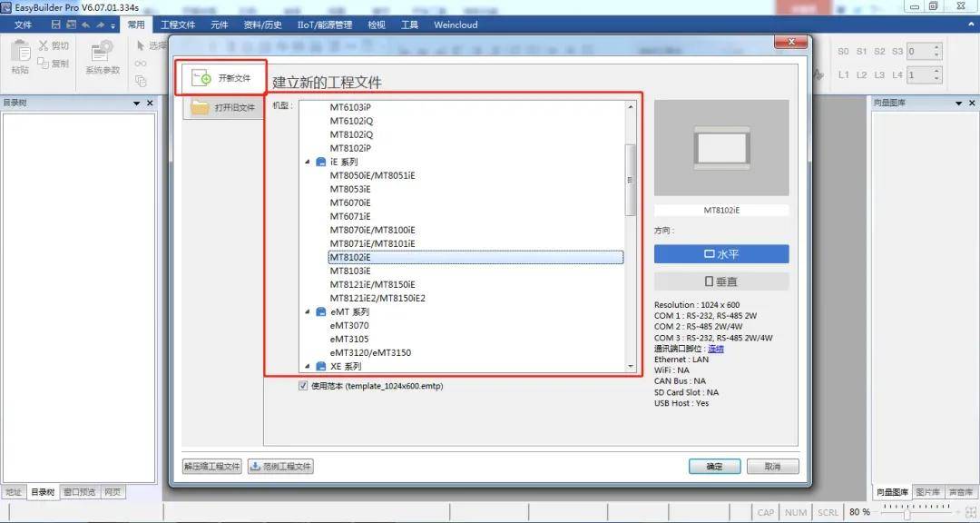
Task: Collapse the eMT 系列 tree node
Action: pyautogui.click(x=308, y=311)
